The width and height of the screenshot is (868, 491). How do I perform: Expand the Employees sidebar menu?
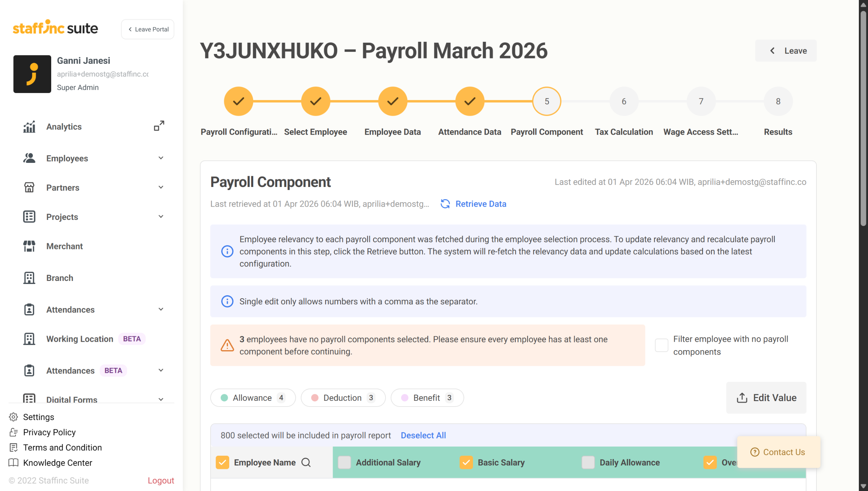(x=161, y=158)
